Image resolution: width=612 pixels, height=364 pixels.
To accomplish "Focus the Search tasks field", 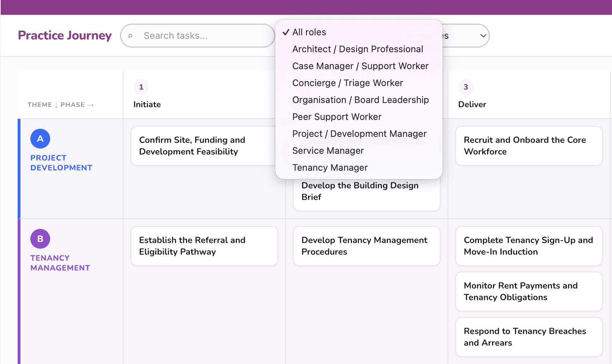I will tap(198, 36).
